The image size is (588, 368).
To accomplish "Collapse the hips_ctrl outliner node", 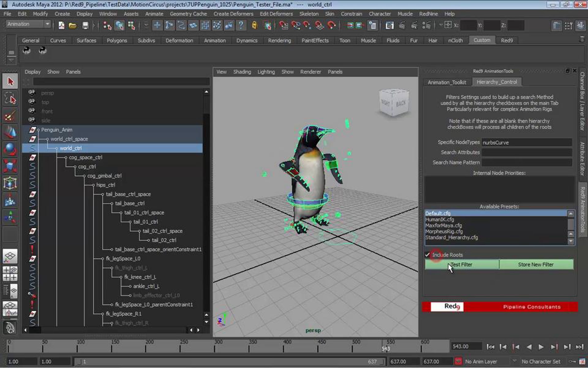I will tap(94, 185).
